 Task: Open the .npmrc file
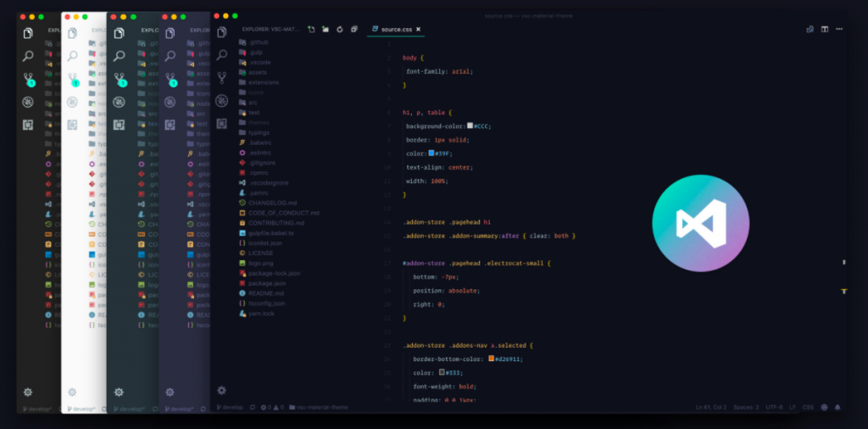253,173
